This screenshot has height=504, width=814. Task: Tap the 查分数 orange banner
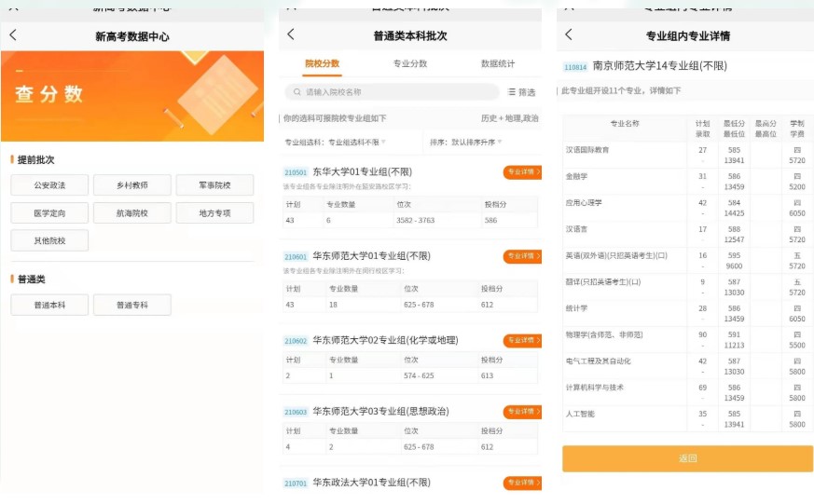pos(132,95)
